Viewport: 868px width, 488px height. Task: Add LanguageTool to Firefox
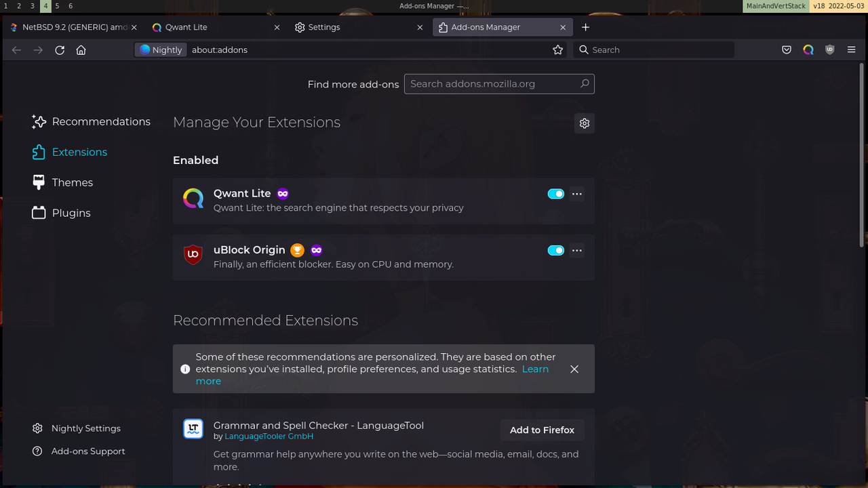(542, 430)
